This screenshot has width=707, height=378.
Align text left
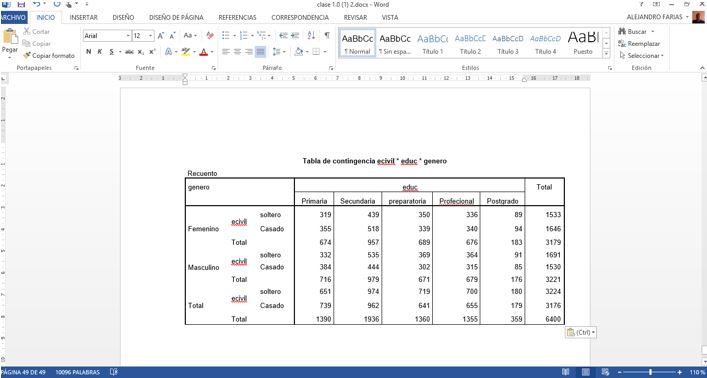[x=226, y=52]
